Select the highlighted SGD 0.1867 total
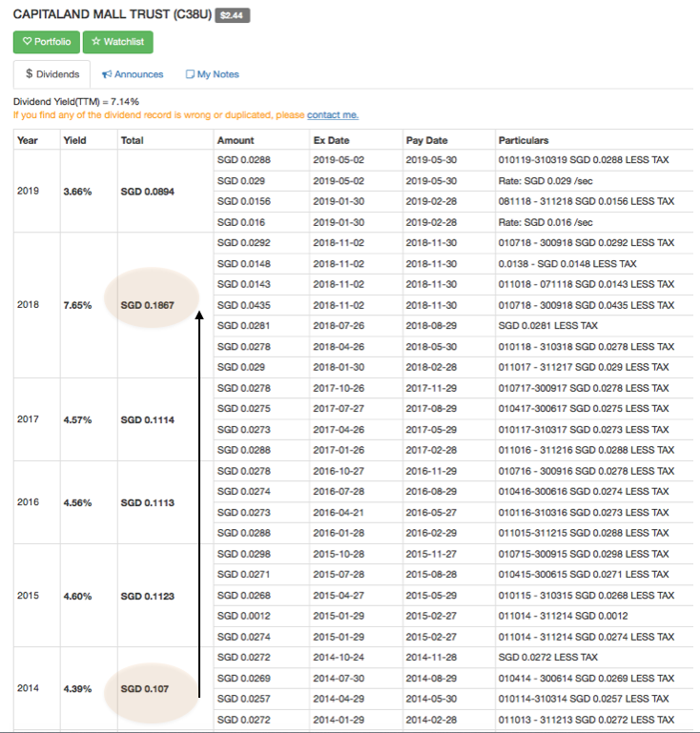700x733 pixels. point(148,305)
